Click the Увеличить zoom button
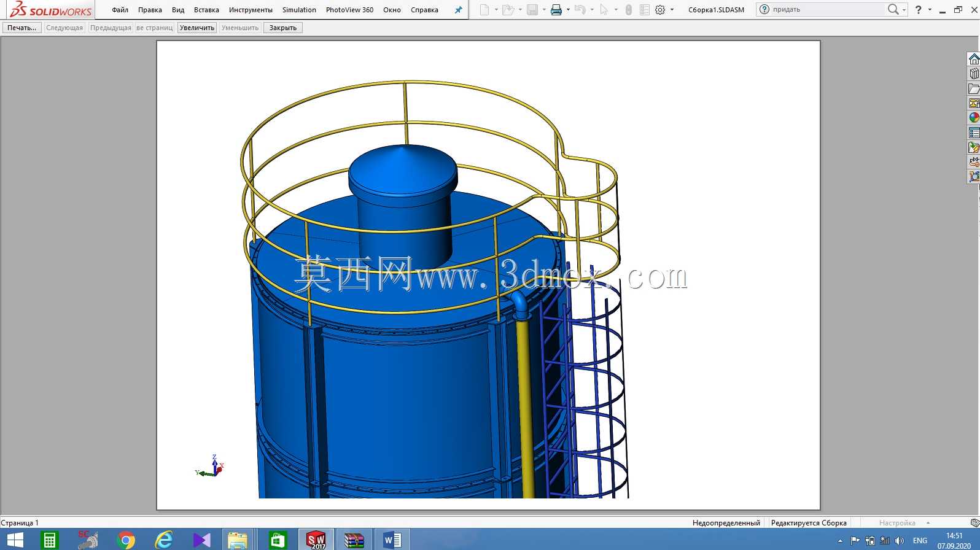The width and height of the screenshot is (980, 550). (197, 28)
